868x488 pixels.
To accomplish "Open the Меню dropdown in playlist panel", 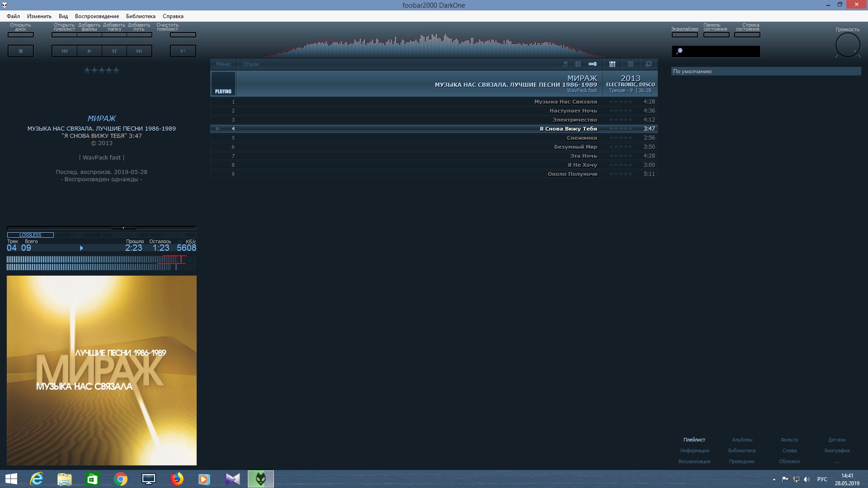I will 223,64.
